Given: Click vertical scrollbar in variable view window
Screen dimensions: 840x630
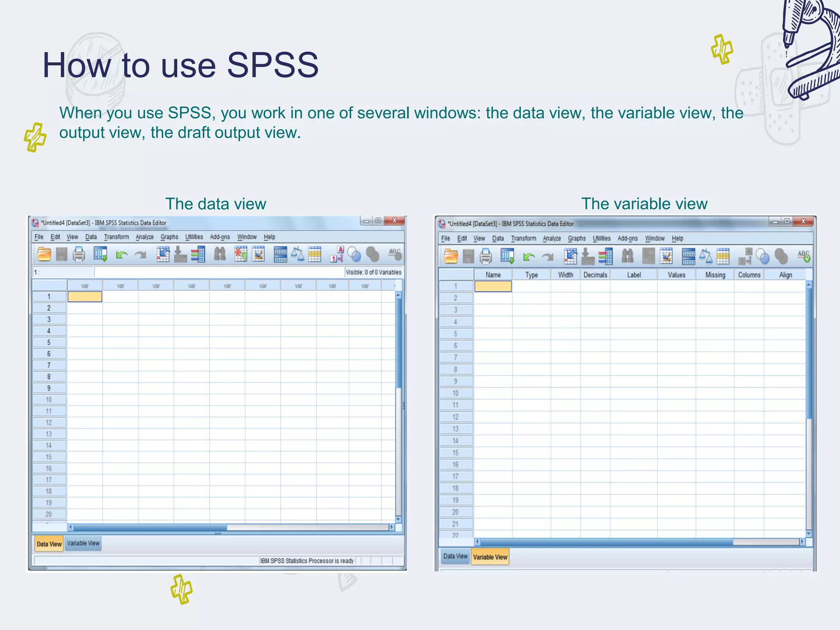Looking at the screenshot, I should pyautogui.click(x=809, y=409).
